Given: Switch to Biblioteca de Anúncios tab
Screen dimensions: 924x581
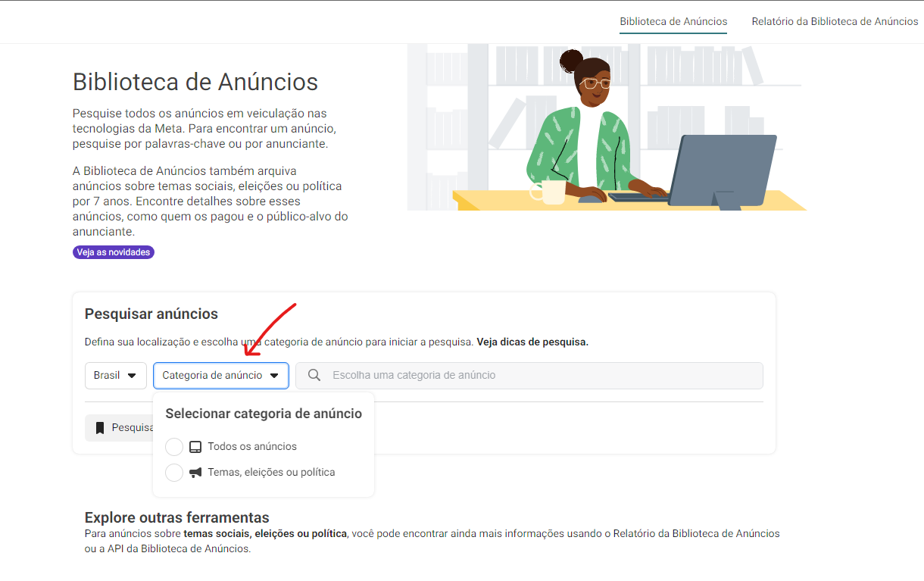Looking at the screenshot, I should coord(673,21).
